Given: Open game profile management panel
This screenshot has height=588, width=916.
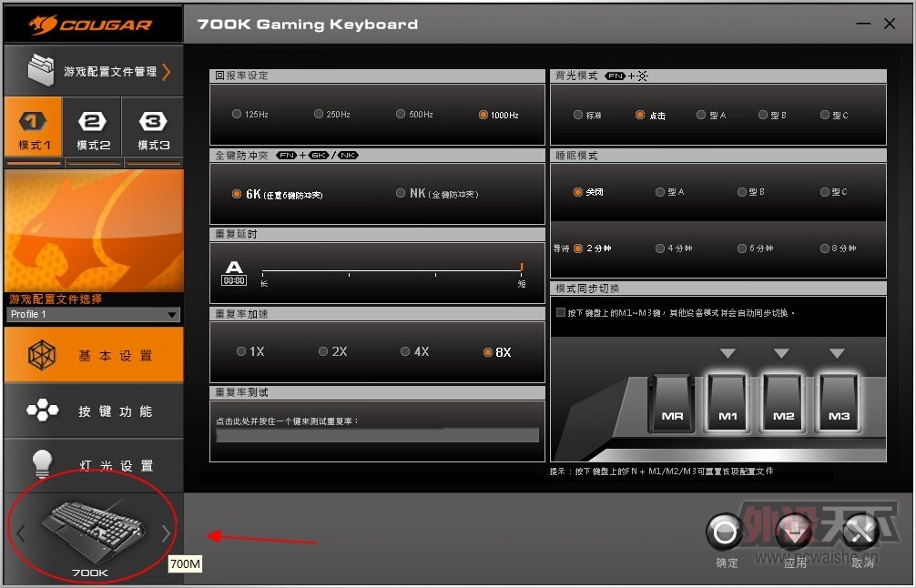Looking at the screenshot, I should click(x=94, y=71).
